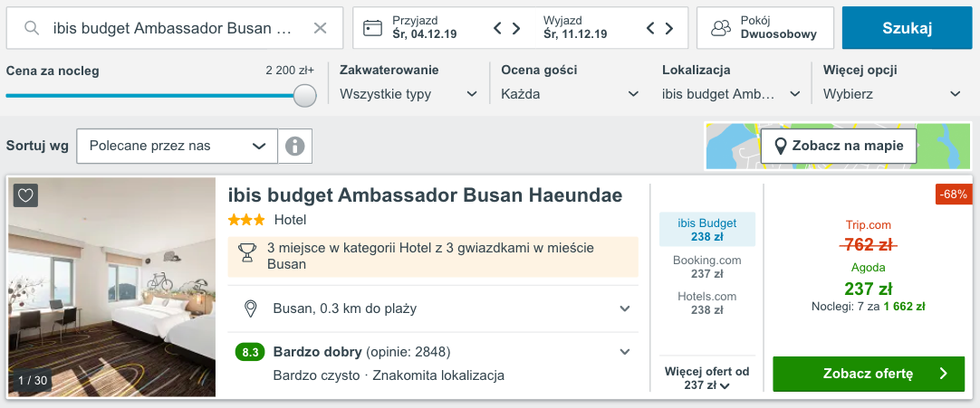Click the green Zobacz ofertę button
Viewport: 980px width, 408px height.
[868, 374]
